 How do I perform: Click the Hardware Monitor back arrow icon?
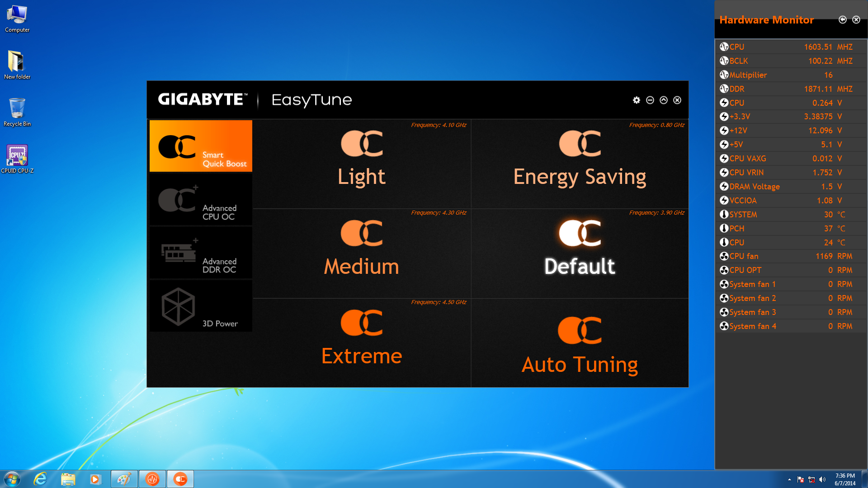coord(843,19)
